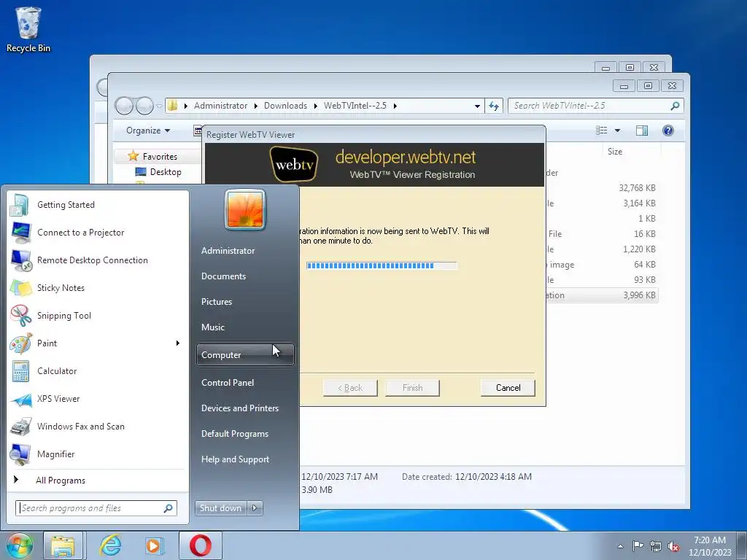Click the Action Center flag tray icon

pyautogui.click(x=638, y=546)
